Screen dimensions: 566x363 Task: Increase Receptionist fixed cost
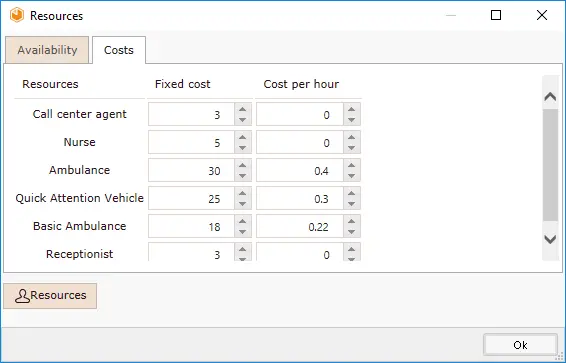(243, 249)
